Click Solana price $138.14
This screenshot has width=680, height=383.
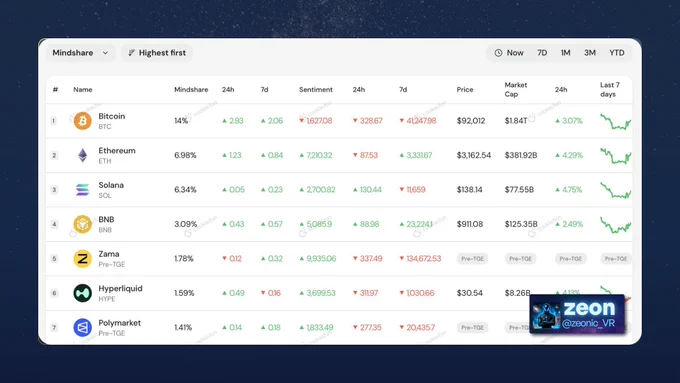pyautogui.click(x=469, y=190)
